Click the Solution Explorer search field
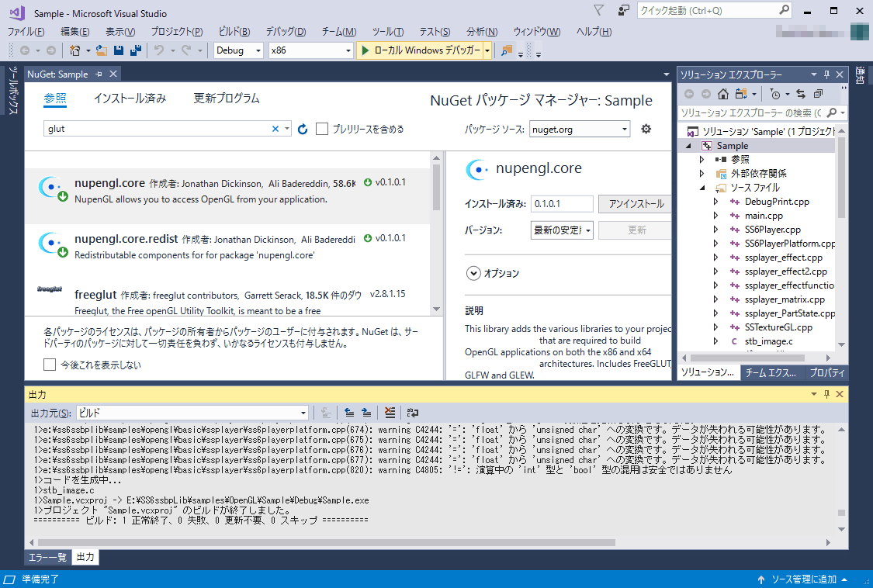Image resolution: width=873 pixels, height=588 pixels. (750, 113)
